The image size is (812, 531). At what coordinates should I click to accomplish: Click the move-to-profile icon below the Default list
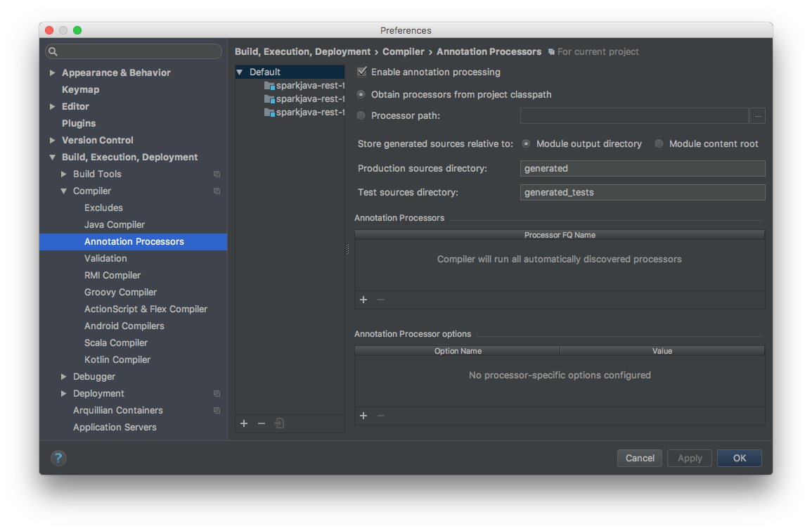coord(279,423)
